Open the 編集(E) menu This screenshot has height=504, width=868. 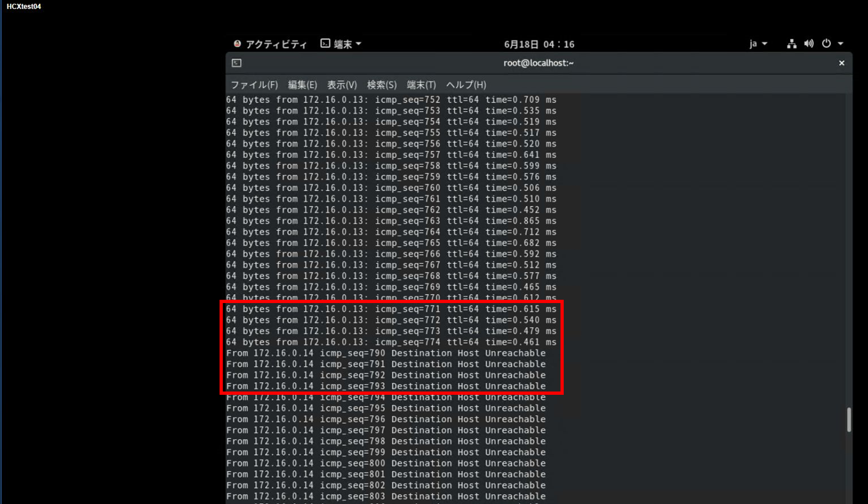[302, 85]
